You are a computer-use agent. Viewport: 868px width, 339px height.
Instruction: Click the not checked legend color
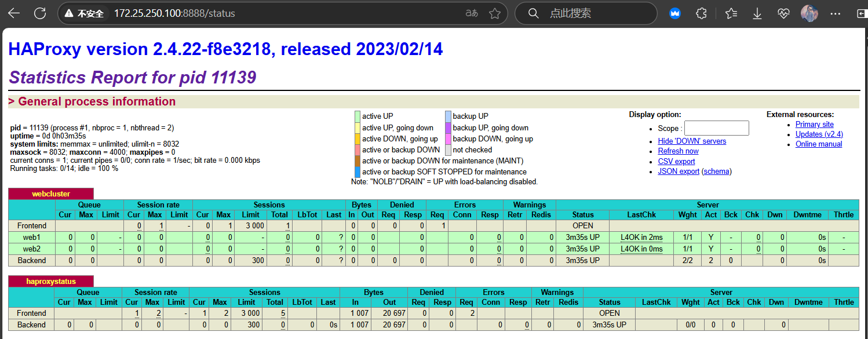[x=448, y=150]
